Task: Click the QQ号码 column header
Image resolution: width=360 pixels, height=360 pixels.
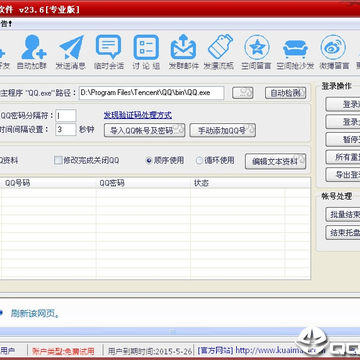Action: [49, 183]
